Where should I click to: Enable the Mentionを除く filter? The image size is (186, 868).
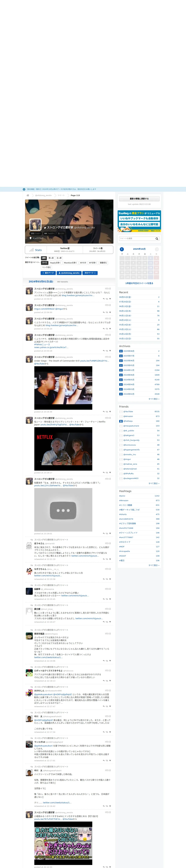coord(71,263)
